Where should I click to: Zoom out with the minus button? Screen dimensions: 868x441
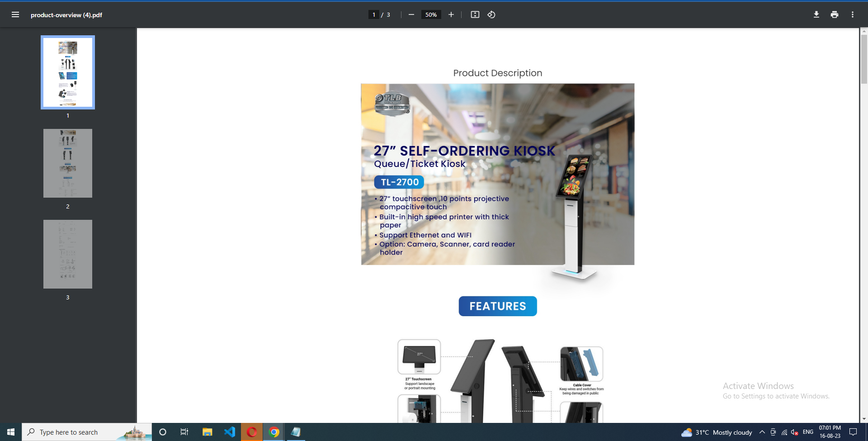(x=411, y=14)
